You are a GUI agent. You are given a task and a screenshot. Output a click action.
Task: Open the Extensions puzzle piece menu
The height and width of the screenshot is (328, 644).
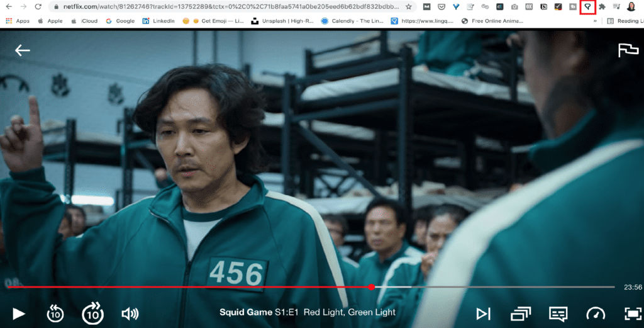[x=602, y=6]
